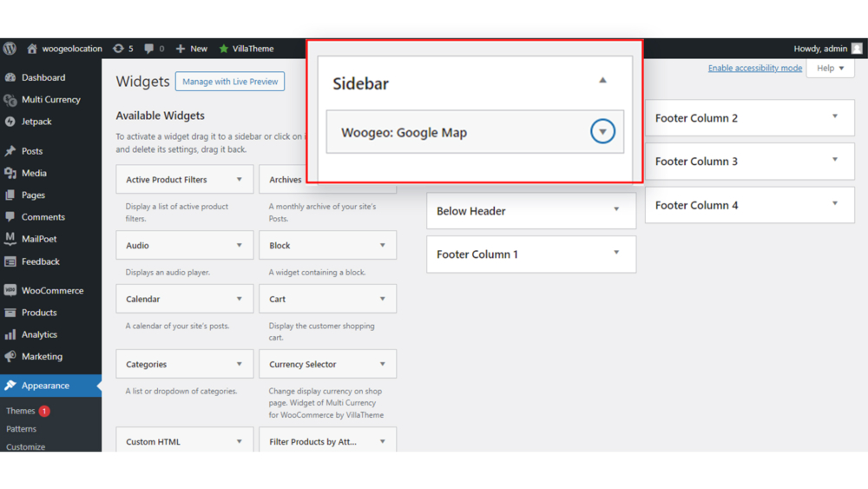Expand the Woogeo: Google Map widget

602,132
